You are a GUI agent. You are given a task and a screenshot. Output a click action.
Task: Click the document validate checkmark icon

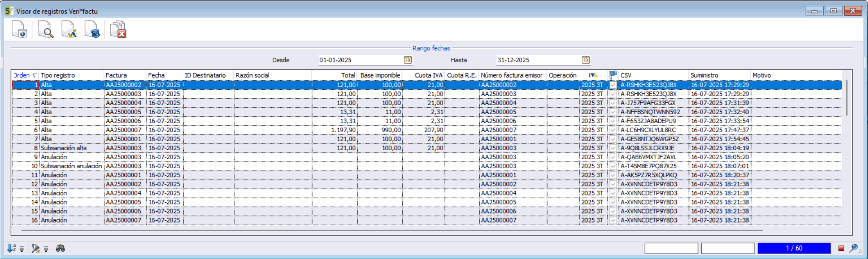[x=69, y=29]
